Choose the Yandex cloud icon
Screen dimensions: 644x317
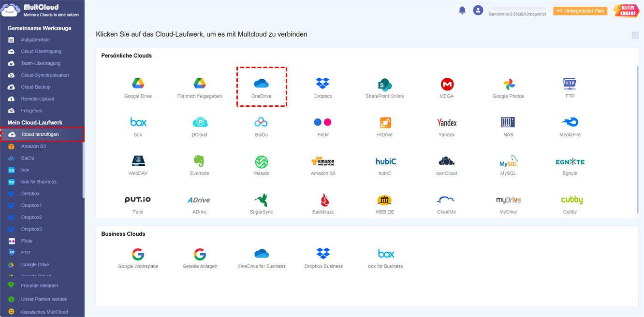coord(447,122)
